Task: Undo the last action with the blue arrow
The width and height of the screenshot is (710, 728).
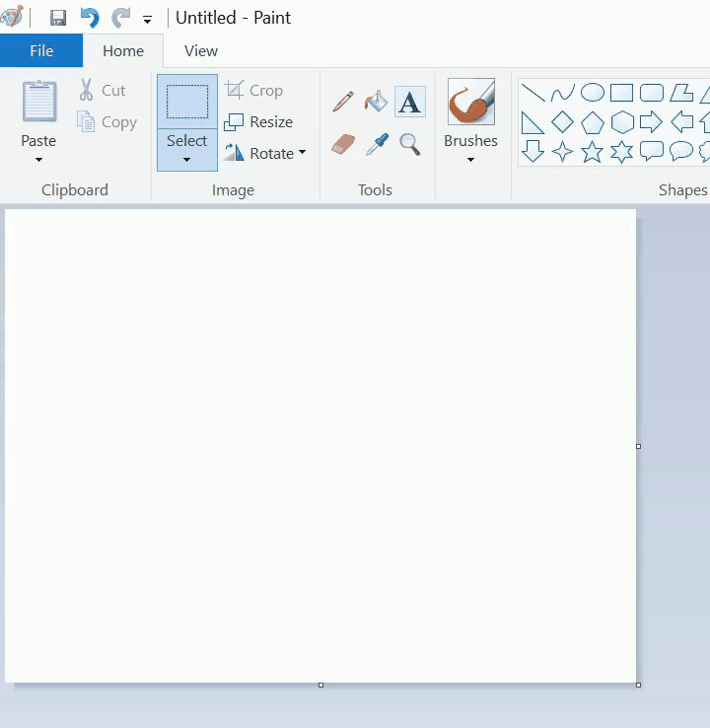Action: coord(90,18)
